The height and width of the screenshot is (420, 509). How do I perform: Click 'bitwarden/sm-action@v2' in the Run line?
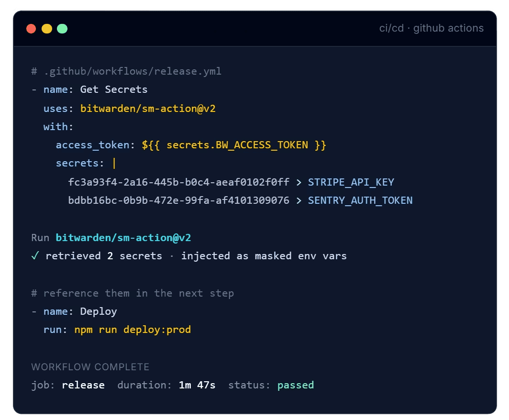[x=123, y=238]
